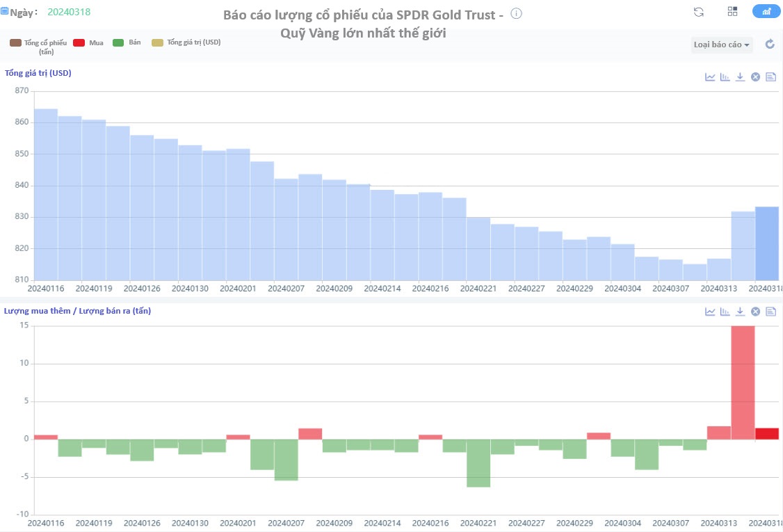
Task: Toggle the blue chart view pill button
Action: pyautogui.click(x=766, y=12)
